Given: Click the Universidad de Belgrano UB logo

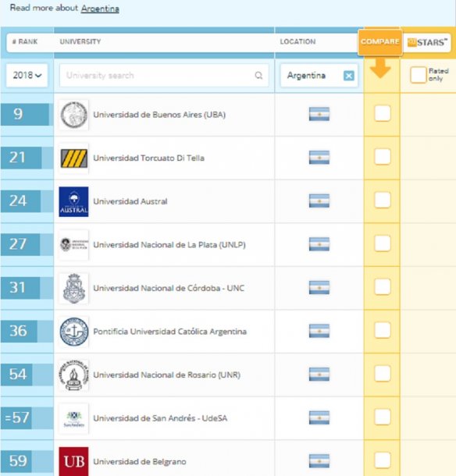Looking at the screenshot, I should click(74, 461).
